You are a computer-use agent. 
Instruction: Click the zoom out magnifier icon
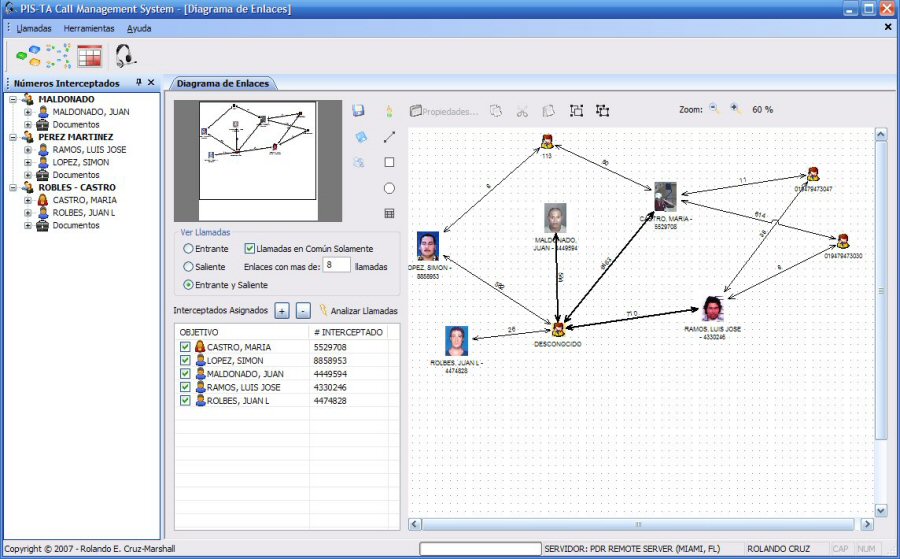point(715,109)
